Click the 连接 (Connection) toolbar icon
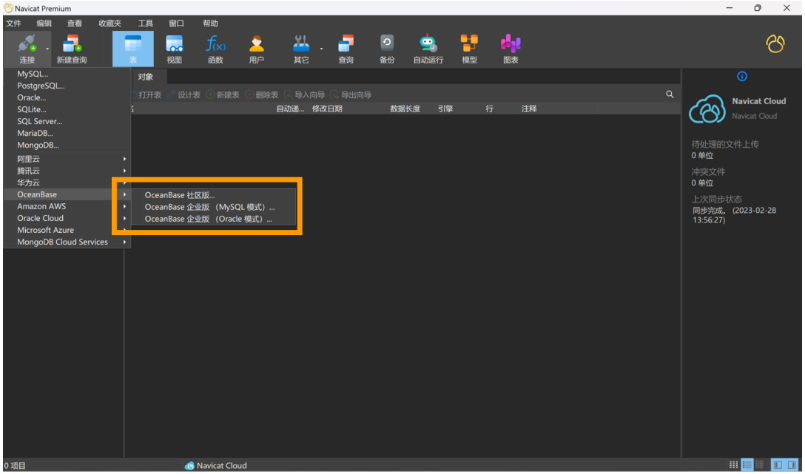Screen dimensions: 805x474 point(27,49)
